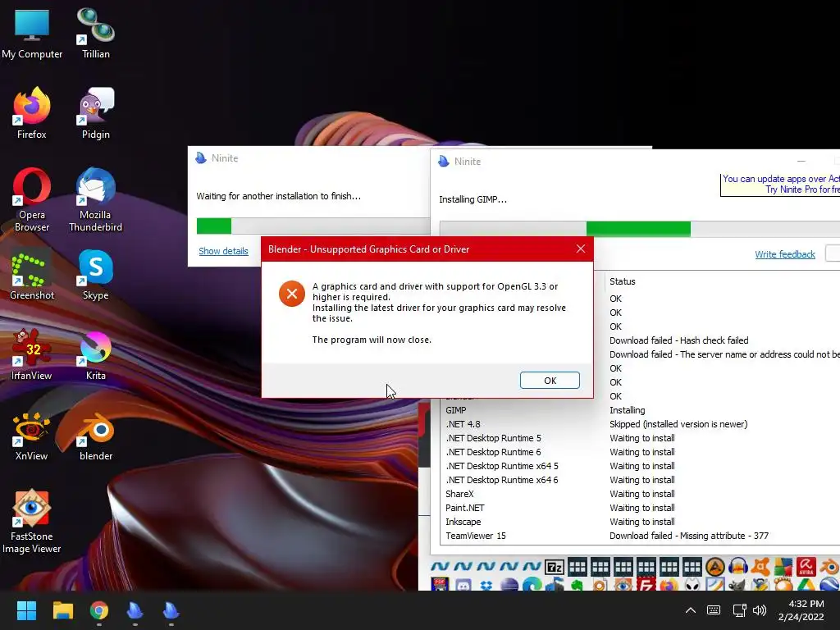Open the volume control tray icon
Screen dimensions: 840x630
coord(760,610)
